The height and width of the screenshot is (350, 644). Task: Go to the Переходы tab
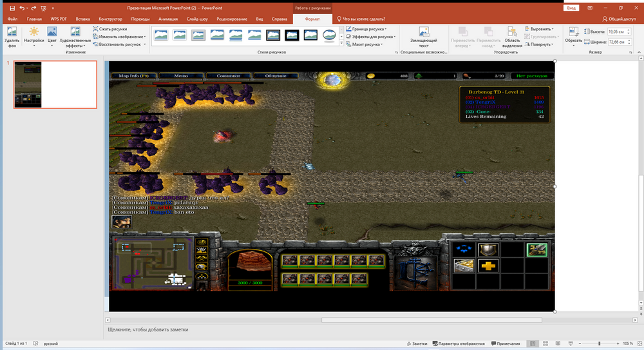[x=140, y=19]
